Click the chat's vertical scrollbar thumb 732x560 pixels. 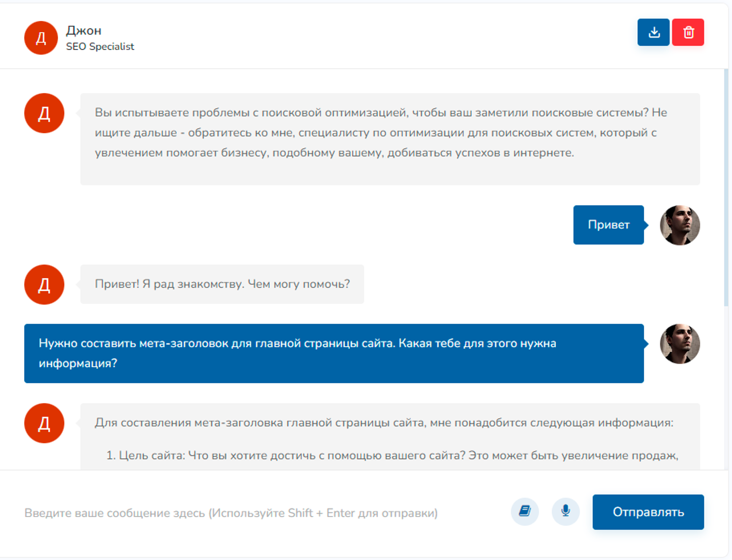(726, 187)
